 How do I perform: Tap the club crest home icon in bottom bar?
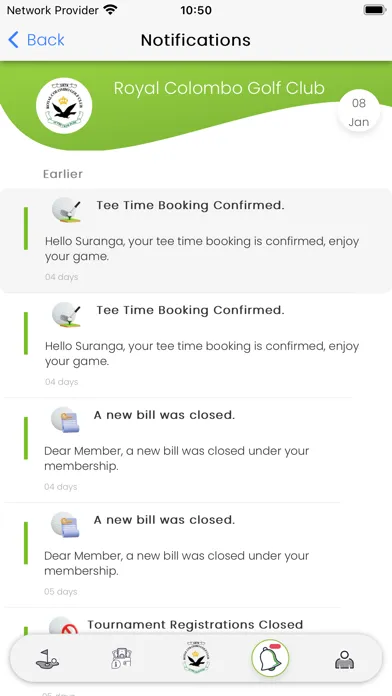(196, 658)
